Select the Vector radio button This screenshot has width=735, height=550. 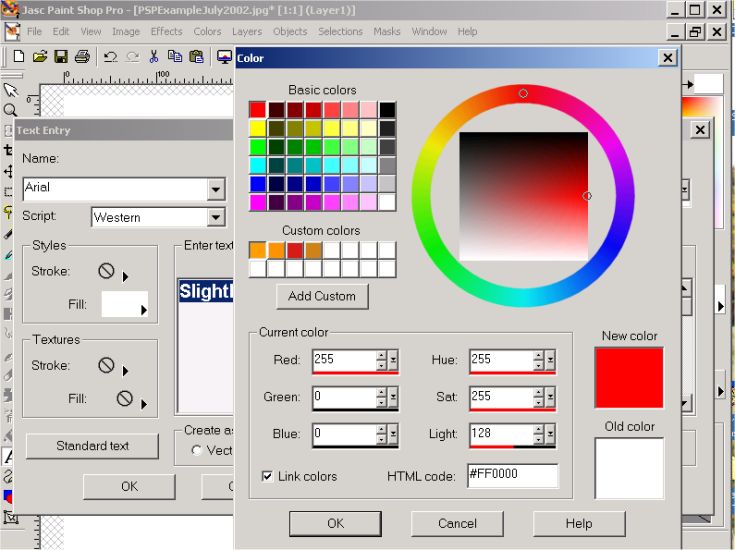pyautogui.click(x=197, y=451)
